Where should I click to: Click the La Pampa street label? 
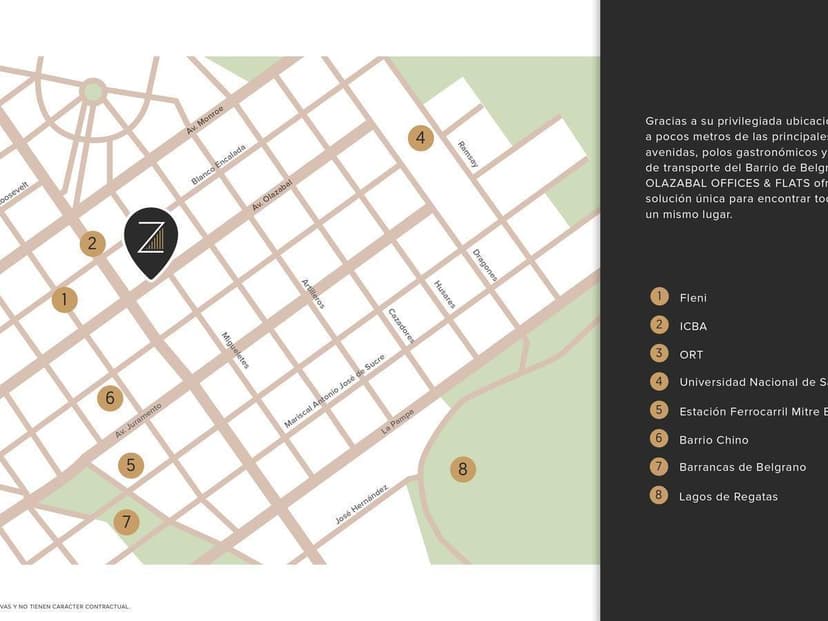click(x=397, y=423)
